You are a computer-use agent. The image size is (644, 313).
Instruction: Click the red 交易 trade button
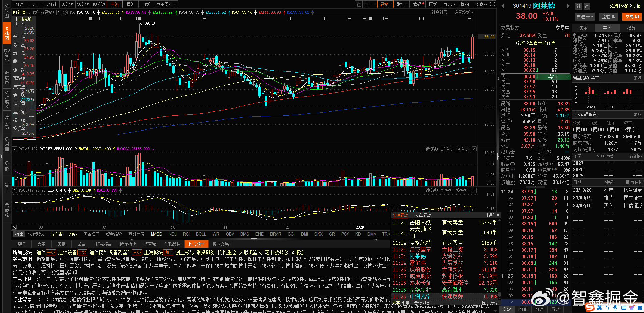(x=632, y=16)
